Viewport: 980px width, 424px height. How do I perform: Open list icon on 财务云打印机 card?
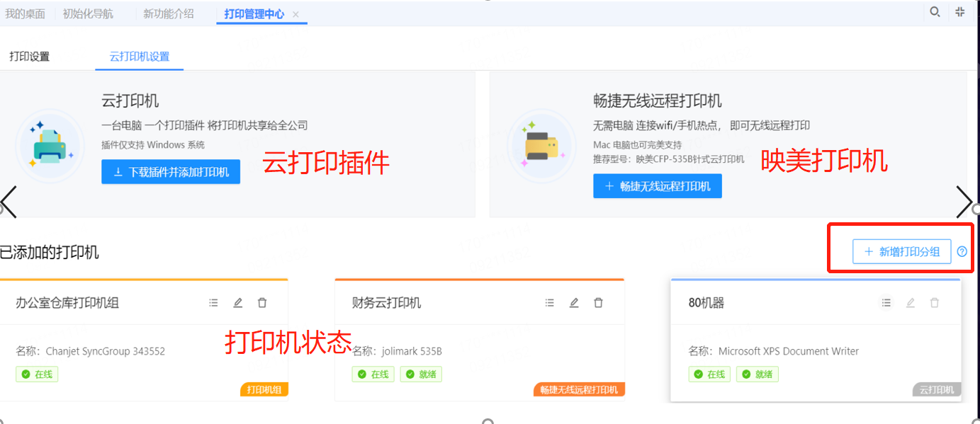pyautogui.click(x=549, y=303)
